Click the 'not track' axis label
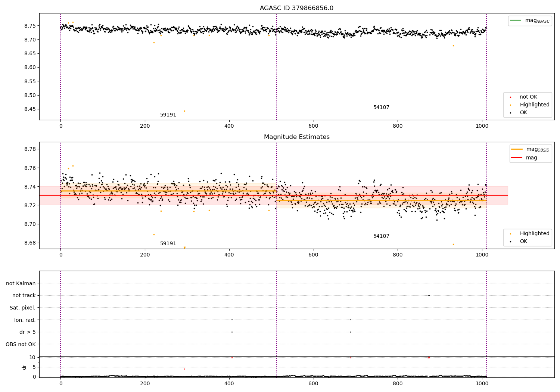Screen dimensions: 560x392 (x=24, y=296)
